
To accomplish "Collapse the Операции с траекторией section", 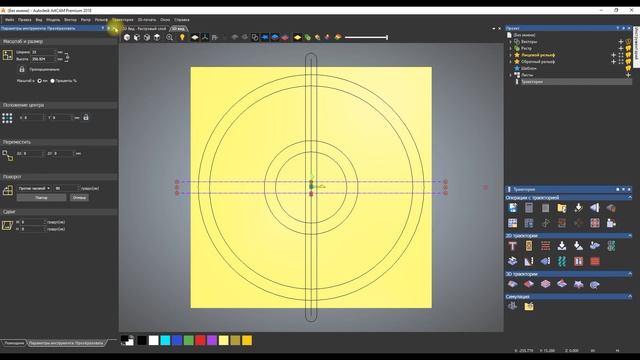I will pos(629,198).
